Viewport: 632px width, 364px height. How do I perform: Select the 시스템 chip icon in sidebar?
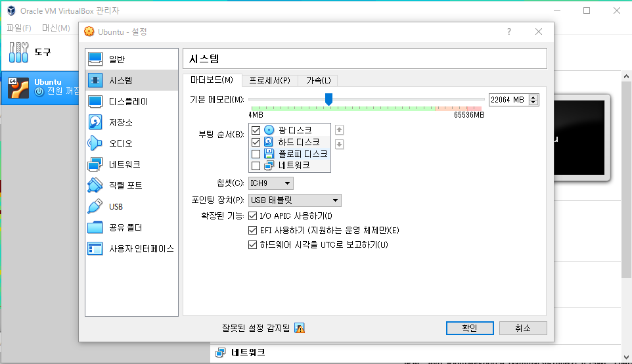(x=95, y=80)
